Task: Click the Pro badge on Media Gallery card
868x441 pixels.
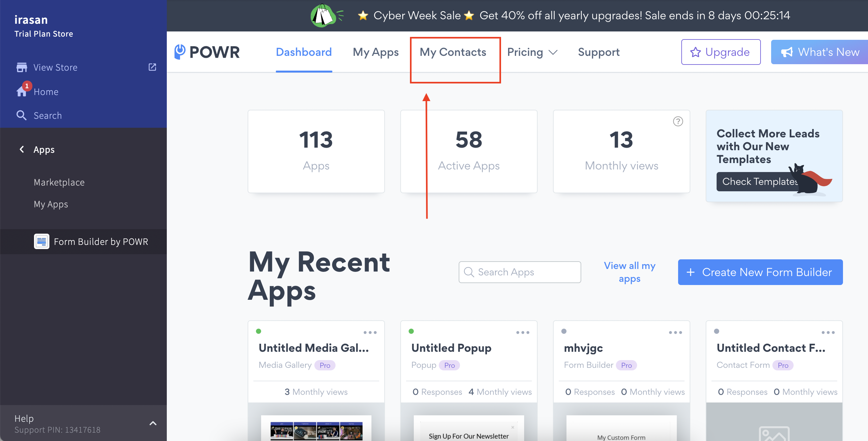Action: (325, 365)
